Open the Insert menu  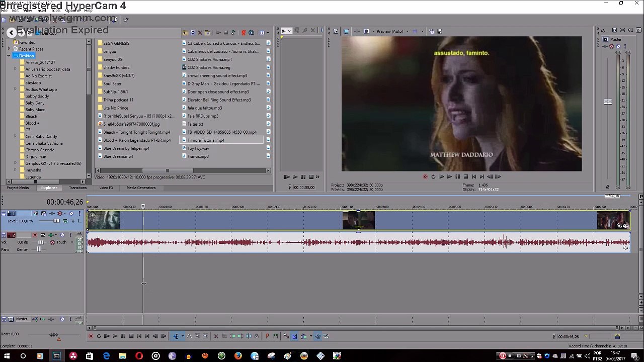tap(41, 11)
